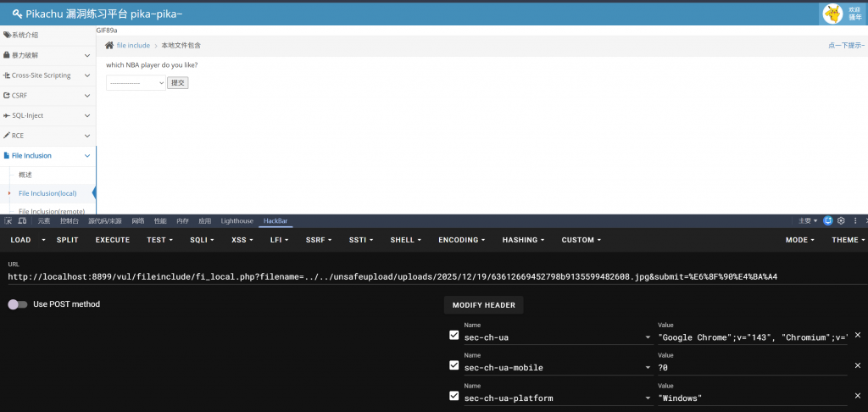
Task: Toggle the Use POST method switch
Action: 18,304
